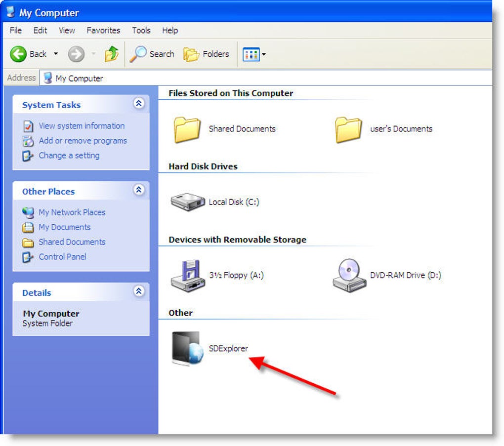Click the My Documents sidebar icon
The width and height of the screenshot is (504, 446).
tap(28, 228)
